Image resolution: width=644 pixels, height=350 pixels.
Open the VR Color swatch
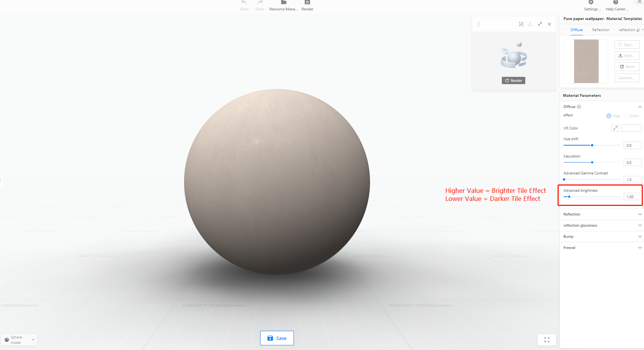(x=632, y=128)
